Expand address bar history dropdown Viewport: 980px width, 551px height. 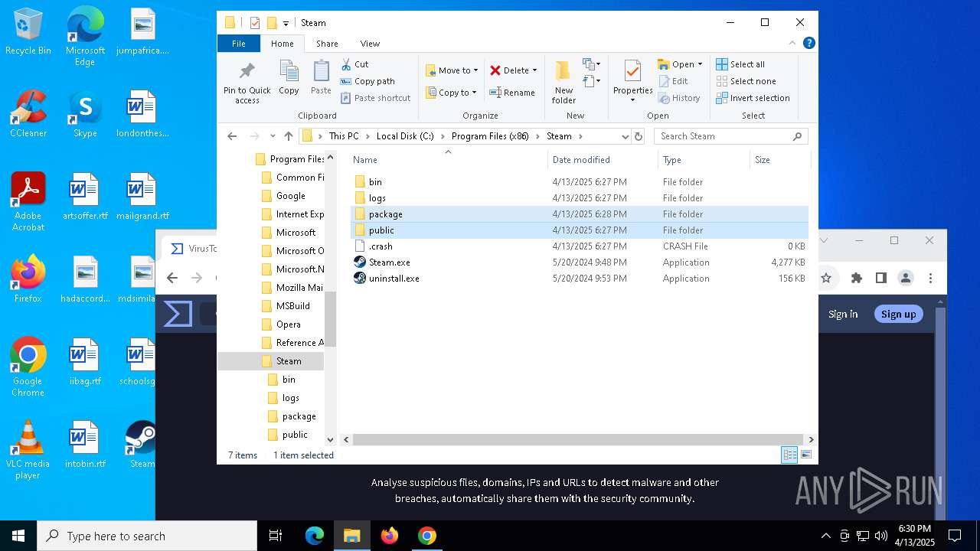coord(625,136)
